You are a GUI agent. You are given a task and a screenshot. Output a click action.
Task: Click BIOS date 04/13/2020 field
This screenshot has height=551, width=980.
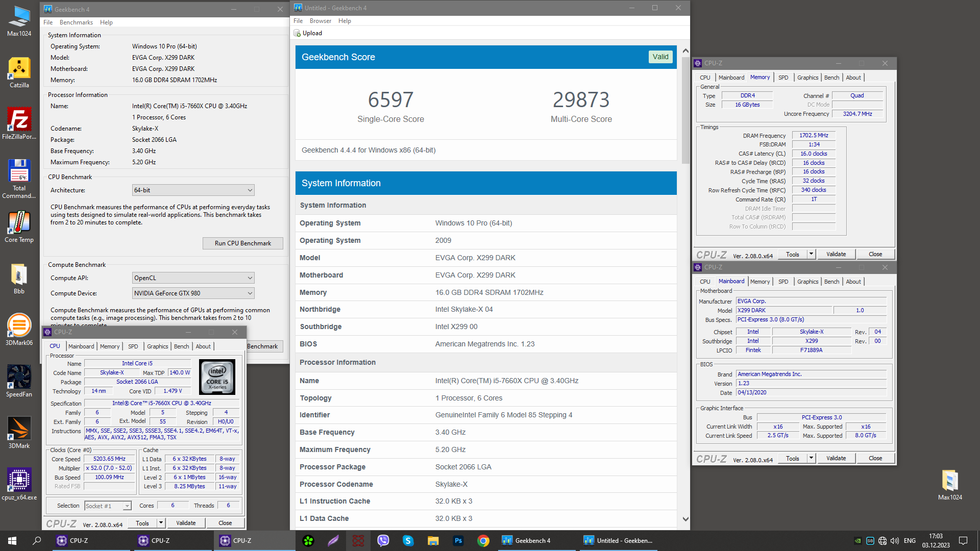(811, 393)
